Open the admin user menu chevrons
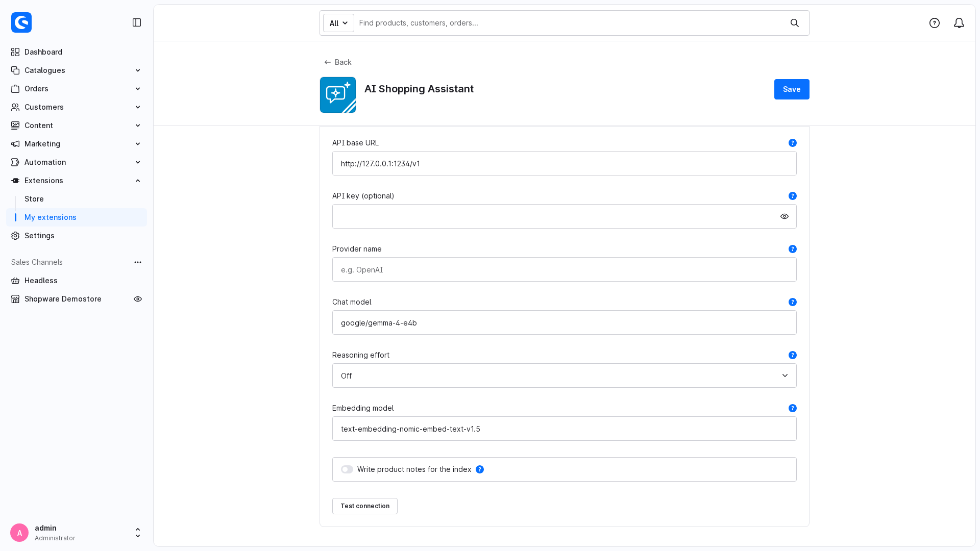This screenshot has height=551, width=980. coord(138,533)
